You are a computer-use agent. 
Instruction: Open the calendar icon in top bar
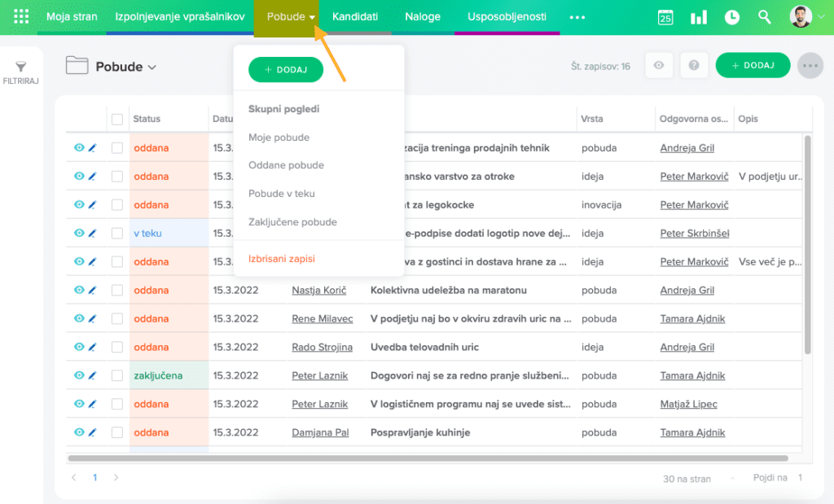tap(665, 17)
